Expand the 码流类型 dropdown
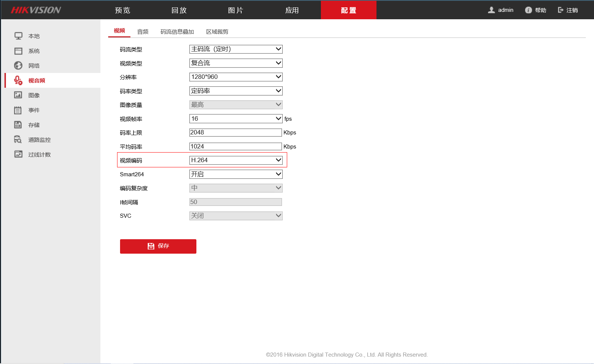Viewport: 594px width, 364px height. [236, 49]
